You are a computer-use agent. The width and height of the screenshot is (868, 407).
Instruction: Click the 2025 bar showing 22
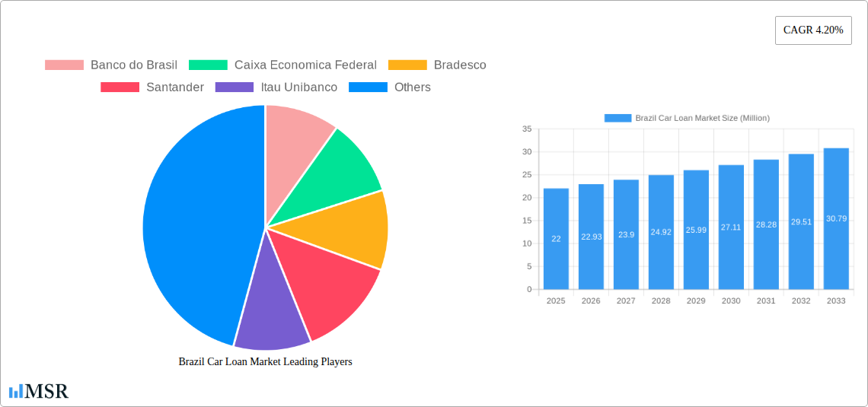556,239
